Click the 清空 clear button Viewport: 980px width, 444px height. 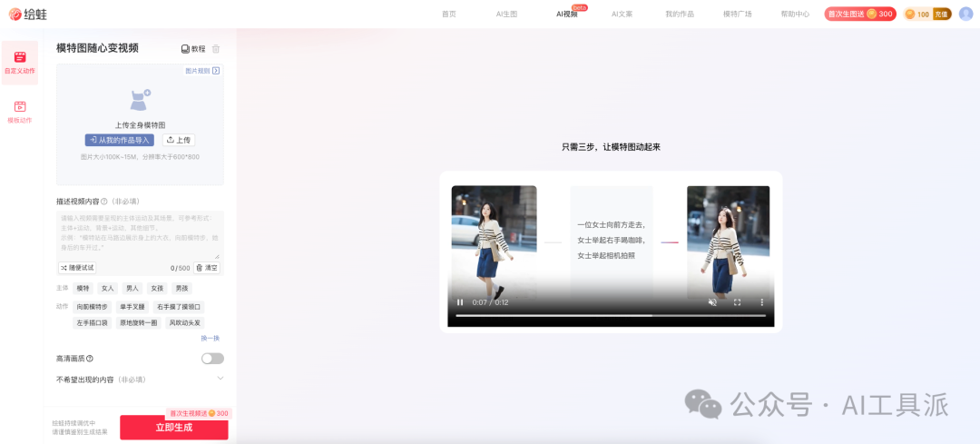[207, 268]
